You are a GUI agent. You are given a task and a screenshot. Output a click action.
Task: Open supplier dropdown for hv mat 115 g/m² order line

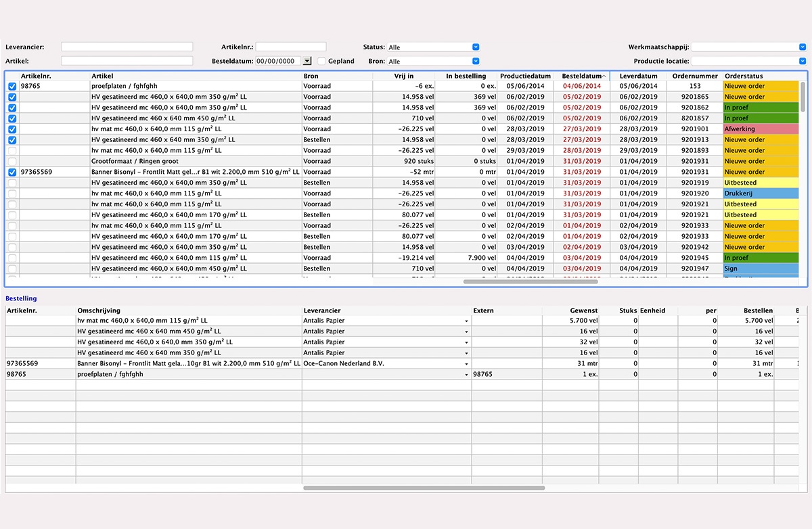[x=466, y=321]
